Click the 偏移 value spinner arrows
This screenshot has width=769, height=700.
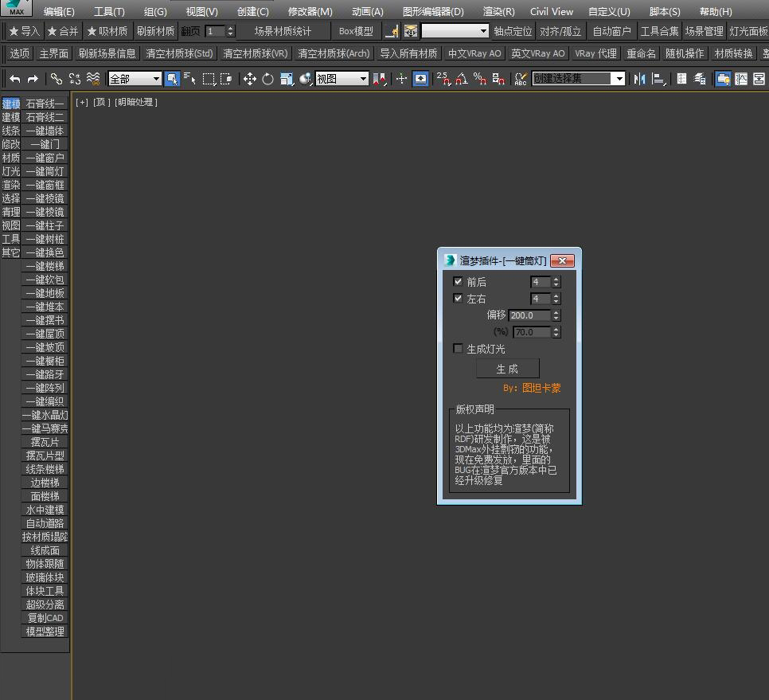(556, 315)
